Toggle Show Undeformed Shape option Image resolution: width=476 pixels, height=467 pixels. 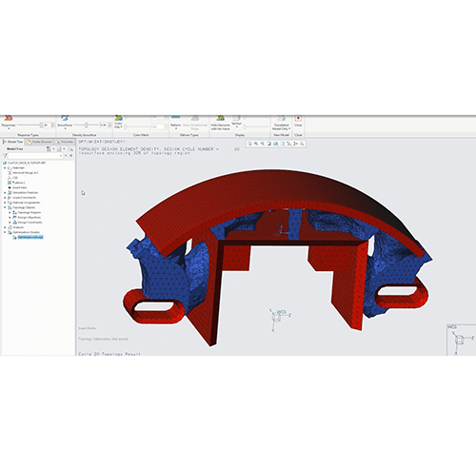click(195, 123)
